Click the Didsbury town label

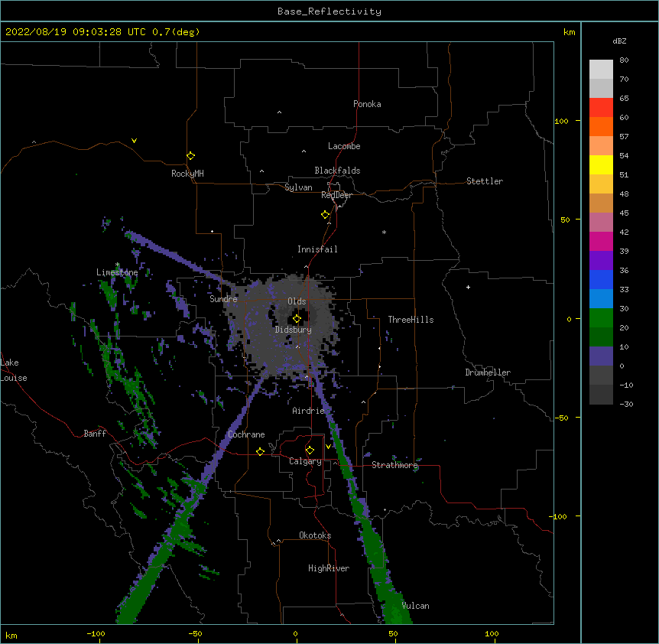coord(294,330)
